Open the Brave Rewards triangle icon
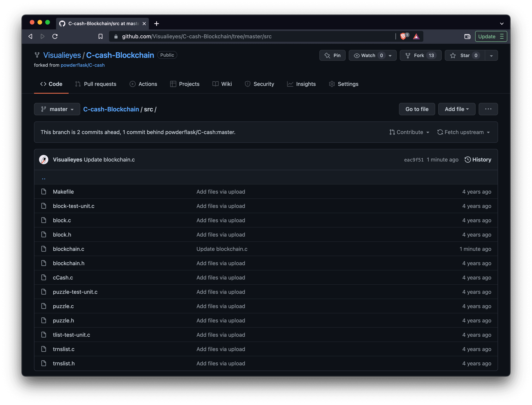The image size is (532, 405). point(416,36)
